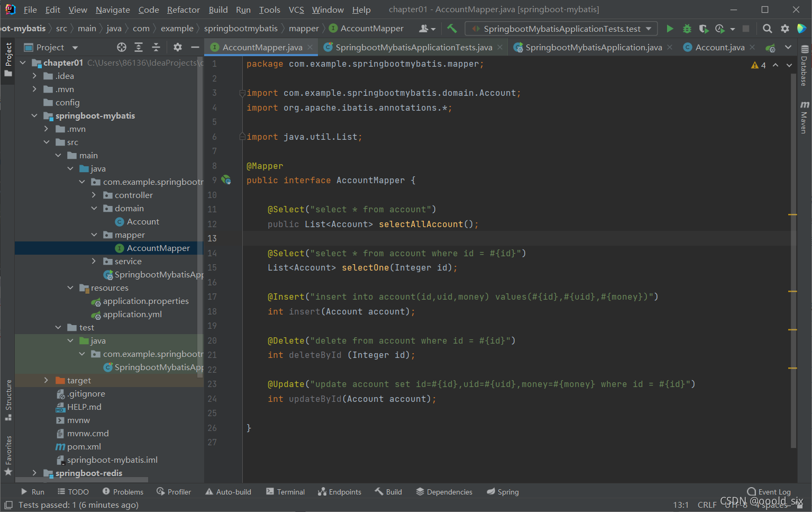Open Search Everywhere magnifier icon
This screenshot has height=512, width=812.
tap(768, 29)
